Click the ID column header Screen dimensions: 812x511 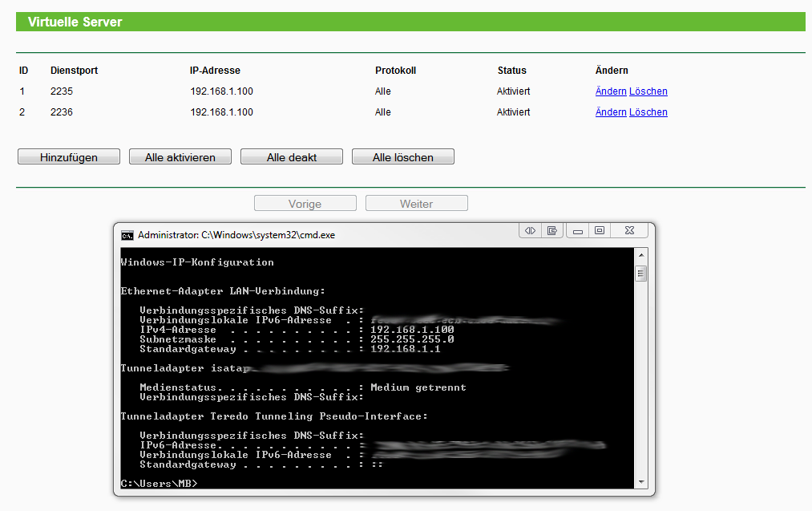click(x=23, y=71)
